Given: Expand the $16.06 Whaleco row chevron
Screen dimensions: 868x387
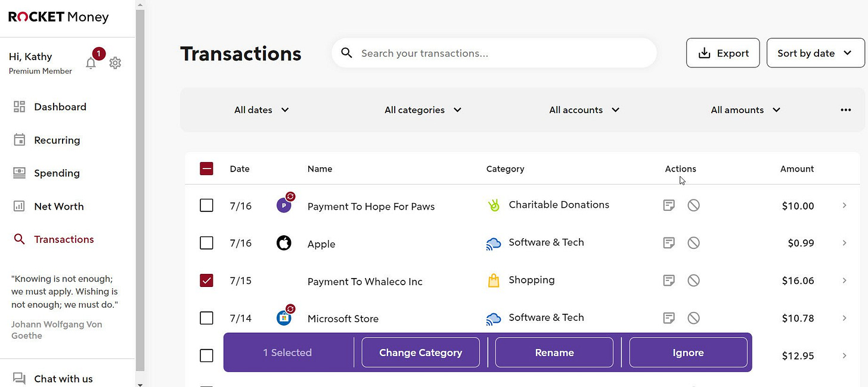Looking at the screenshot, I should [x=844, y=280].
